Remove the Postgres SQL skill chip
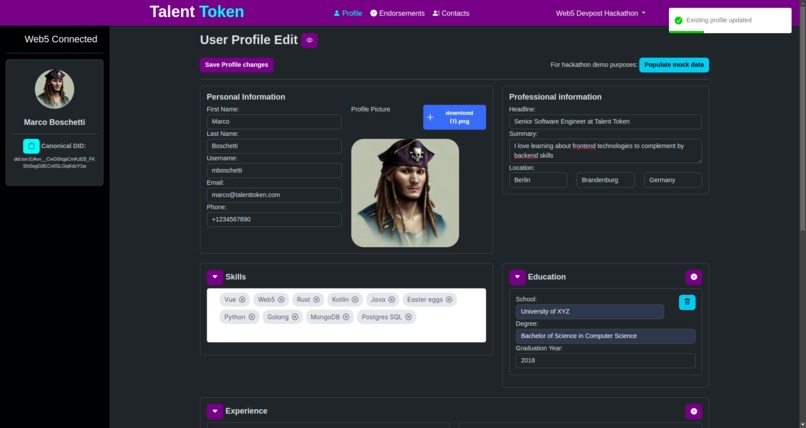This screenshot has width=806, height=428. [408, 317]
